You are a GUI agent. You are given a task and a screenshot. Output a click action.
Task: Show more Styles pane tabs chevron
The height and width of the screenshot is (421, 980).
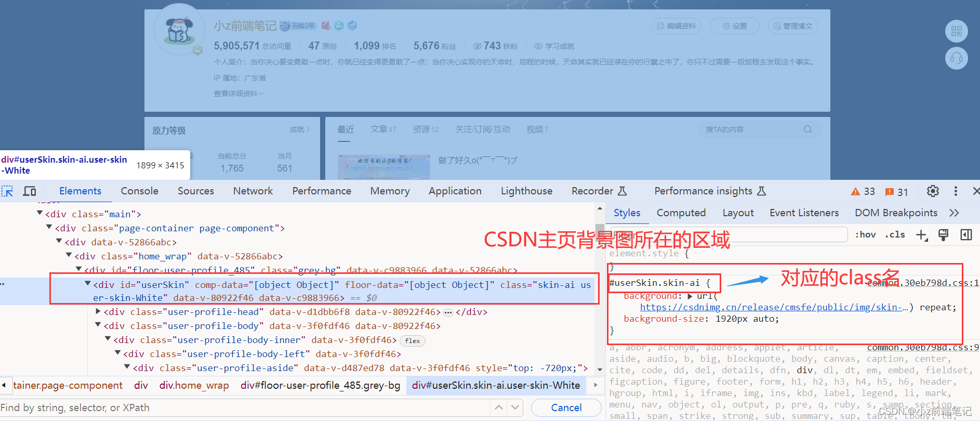pos(954,213)
